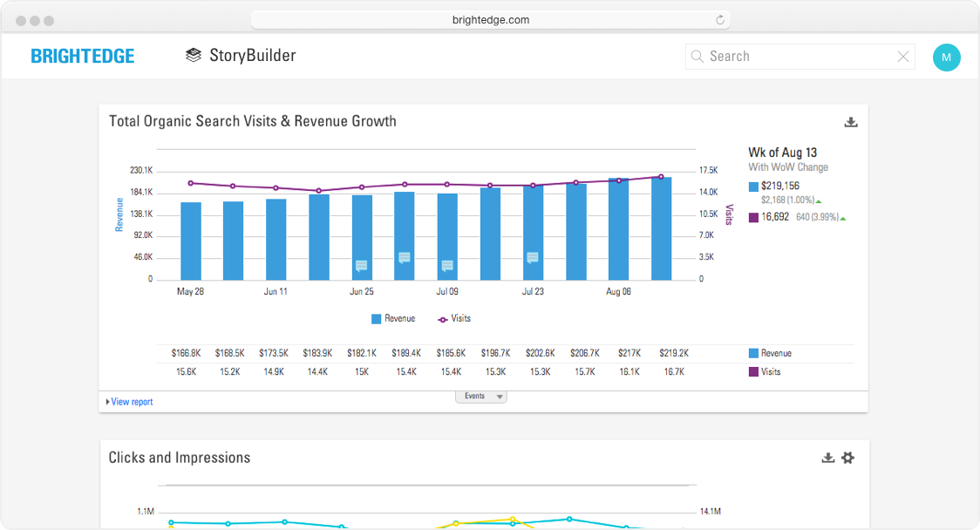Toggle Revenue series in chart legend
980x530 pixels.
pyautogui.click(x=393, y=319)
